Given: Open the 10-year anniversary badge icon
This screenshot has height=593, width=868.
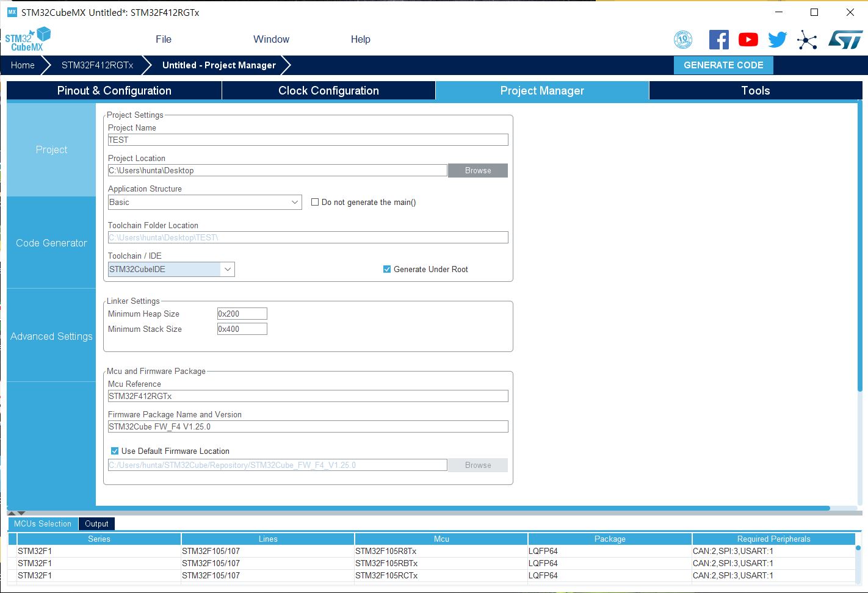Looking at the screenshot, I should point(683,40).
